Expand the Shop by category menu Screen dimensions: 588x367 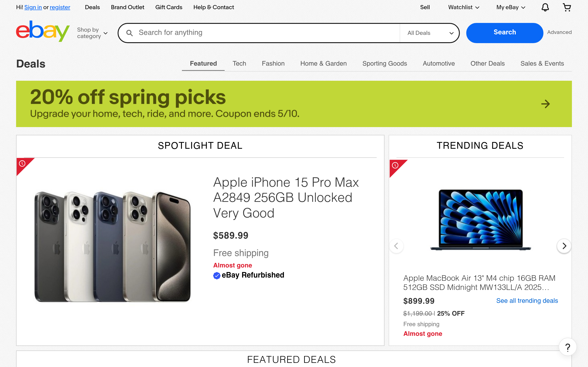click(x=92, y=33)
